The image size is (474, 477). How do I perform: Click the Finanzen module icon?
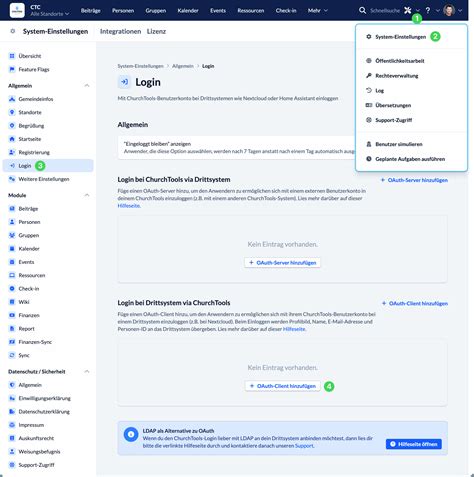[12, 315]
